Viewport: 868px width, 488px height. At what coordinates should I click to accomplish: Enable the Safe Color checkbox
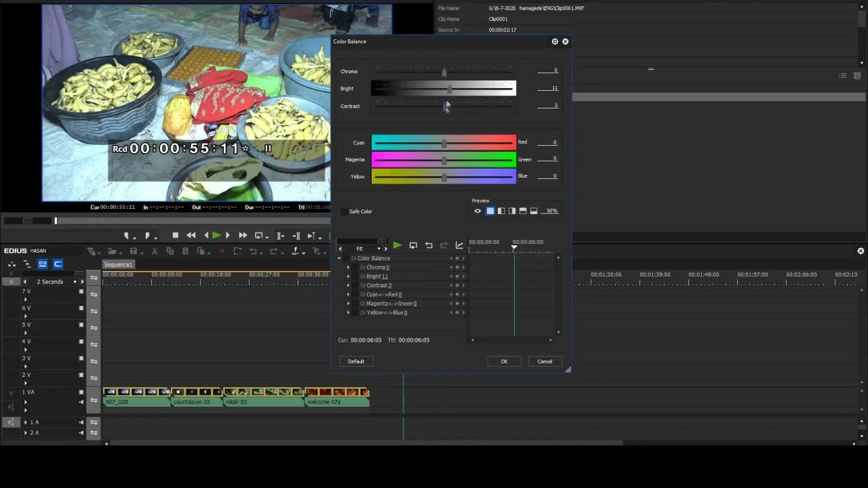[x=344, y=211]
